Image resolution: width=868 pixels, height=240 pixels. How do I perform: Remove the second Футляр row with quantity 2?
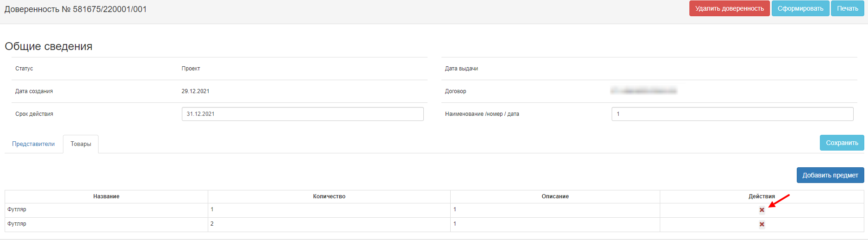[762, 225]
